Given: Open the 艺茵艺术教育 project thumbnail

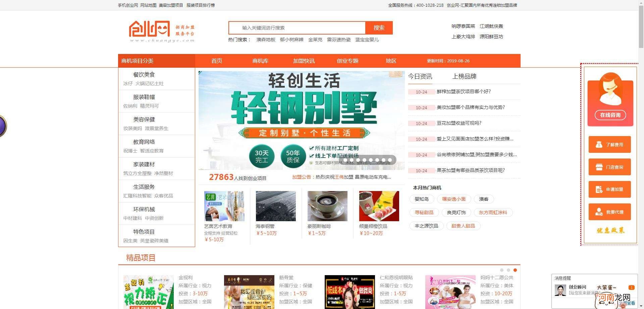Looking at the screenshot, I should 224,206.
